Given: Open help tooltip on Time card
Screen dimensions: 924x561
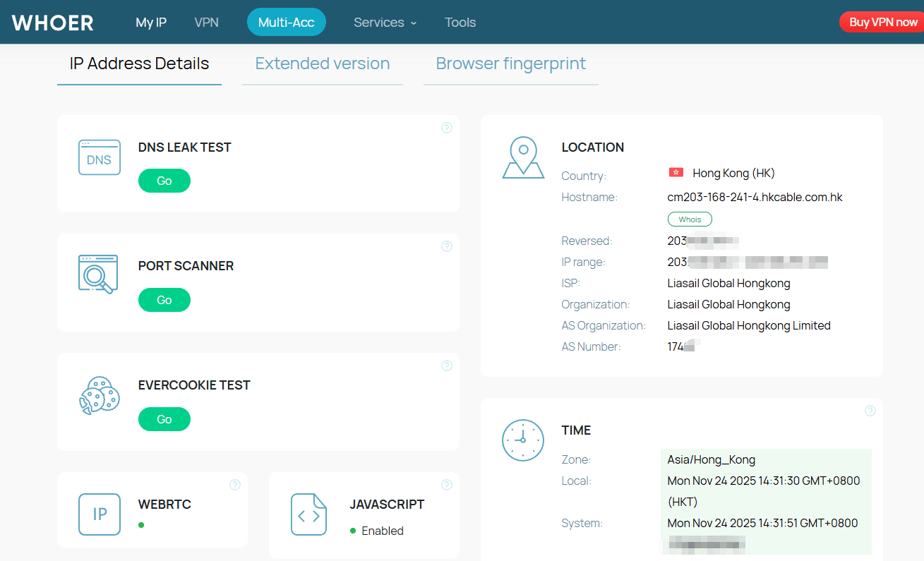Looking at the screenshot, I should pyautogui.click(x=870, y=411).
